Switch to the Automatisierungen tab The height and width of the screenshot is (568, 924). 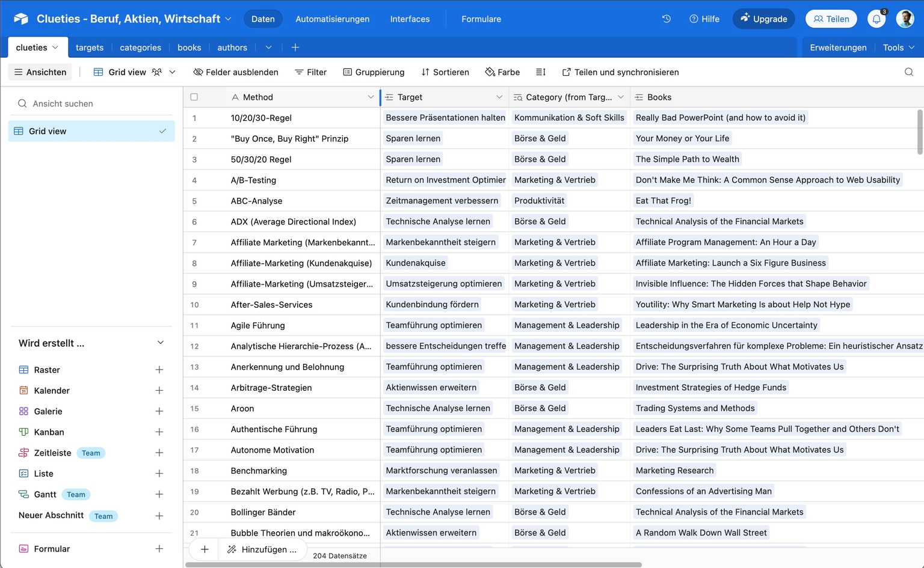tap(333, 19)
